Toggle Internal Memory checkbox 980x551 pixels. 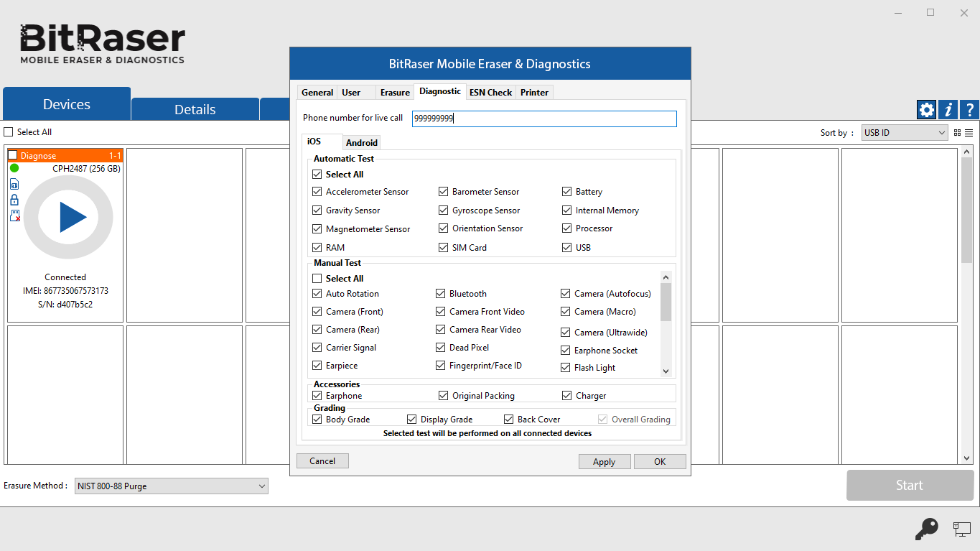(567, 210)
